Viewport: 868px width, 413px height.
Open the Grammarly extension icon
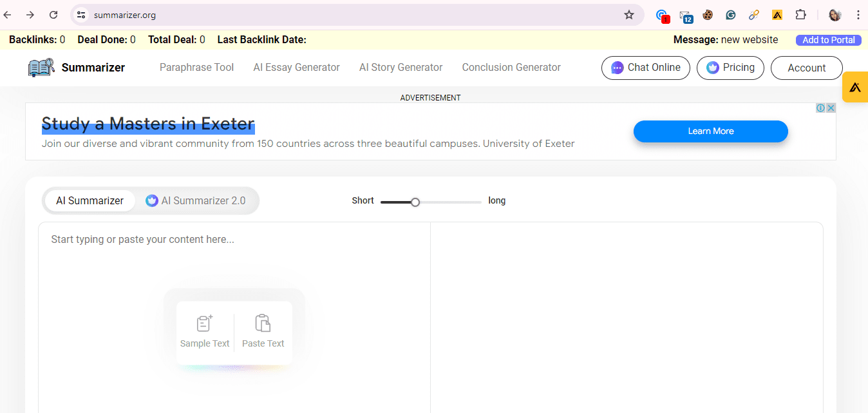tap(730, 15)
